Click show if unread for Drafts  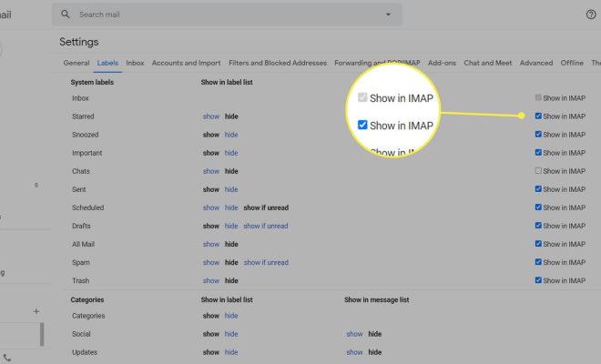click(x=266, y=226)
